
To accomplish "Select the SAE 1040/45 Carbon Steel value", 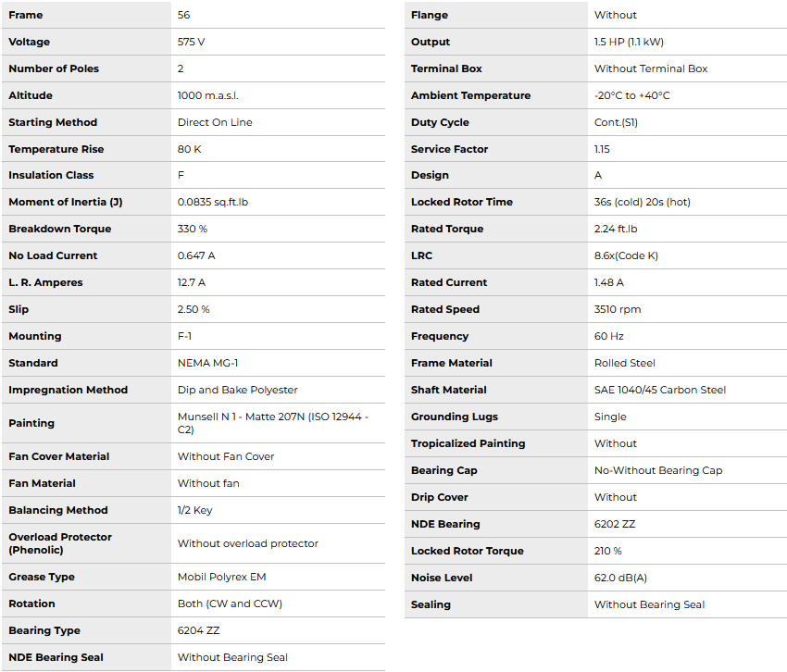I will tap(660, 390).
